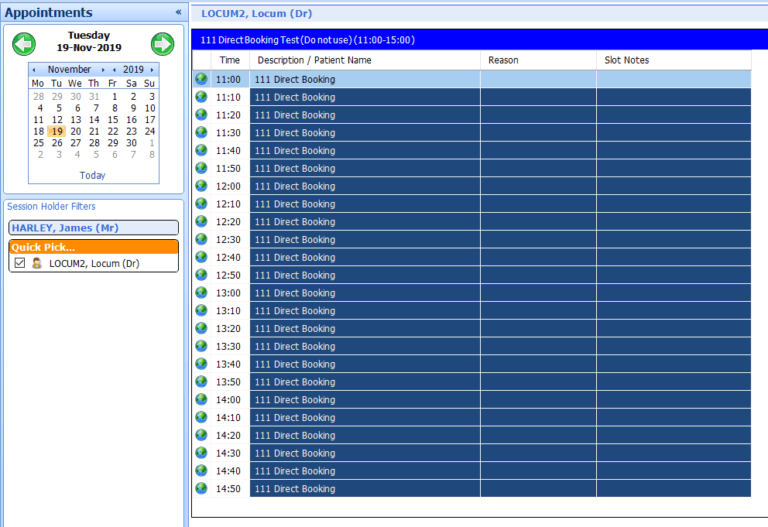Click the green next day arrow
This screenshot has width=768, height=527.
click(x=162, y=44)
